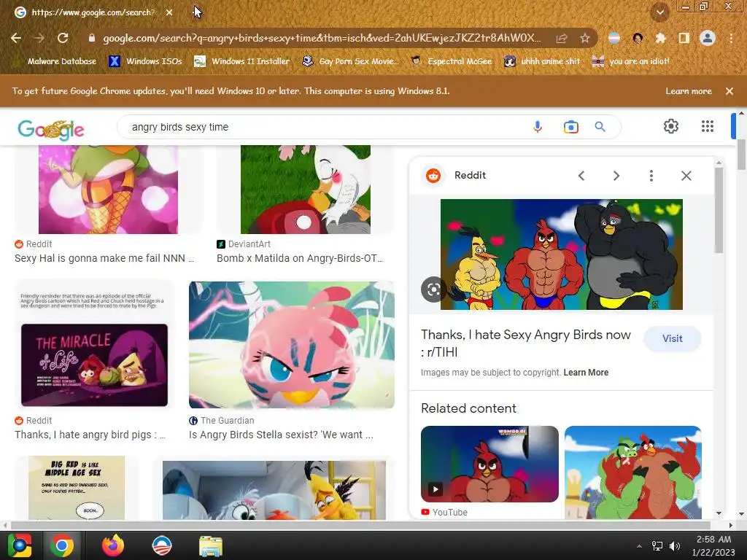Launch Firefox from the taskbar
This screenshot has height=560, width=747.
tap(112, 545)
